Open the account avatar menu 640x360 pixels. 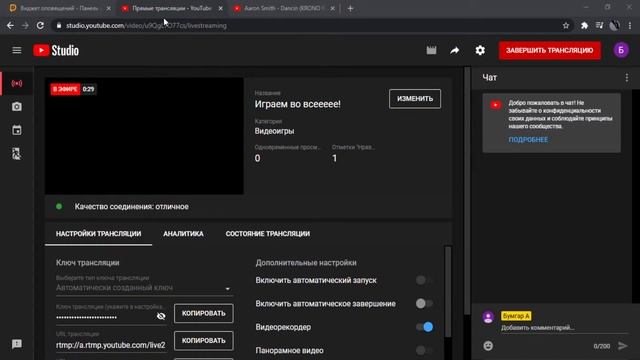pos(621,50)
